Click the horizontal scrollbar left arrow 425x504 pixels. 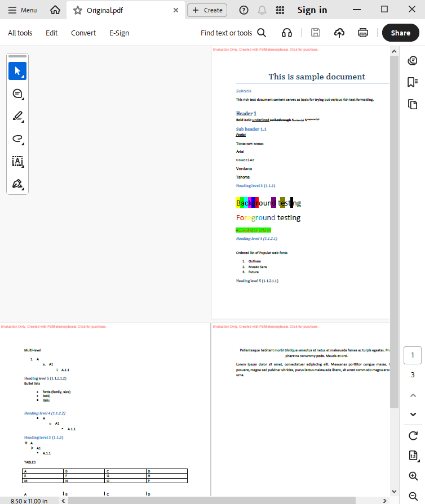63,501
